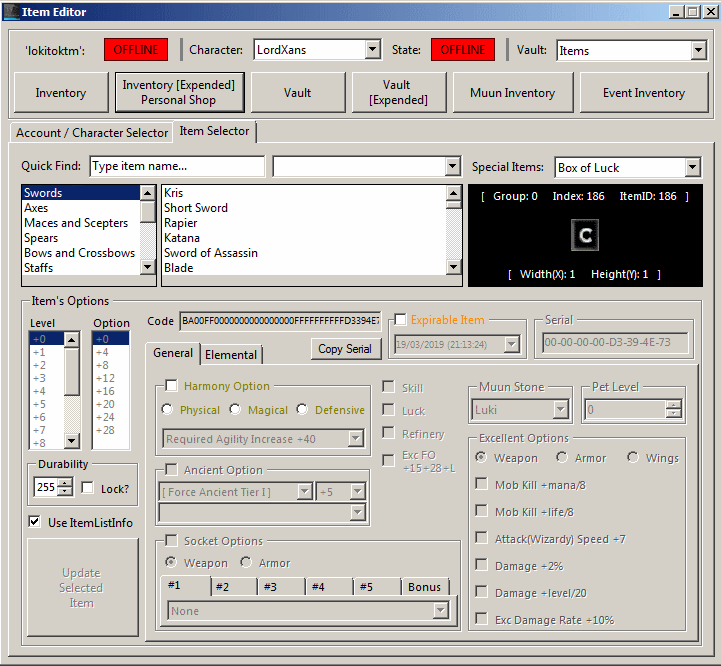Enable the Lock durability checkbox

88,488
